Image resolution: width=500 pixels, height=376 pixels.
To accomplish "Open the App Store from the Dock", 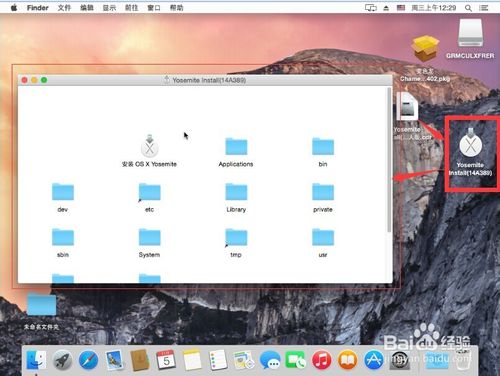I will [373, 360].
